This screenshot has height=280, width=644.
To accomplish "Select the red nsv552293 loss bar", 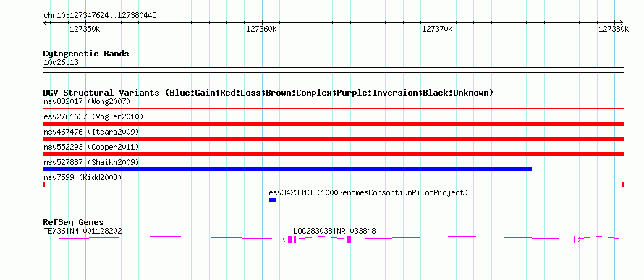I will (333, 154).
